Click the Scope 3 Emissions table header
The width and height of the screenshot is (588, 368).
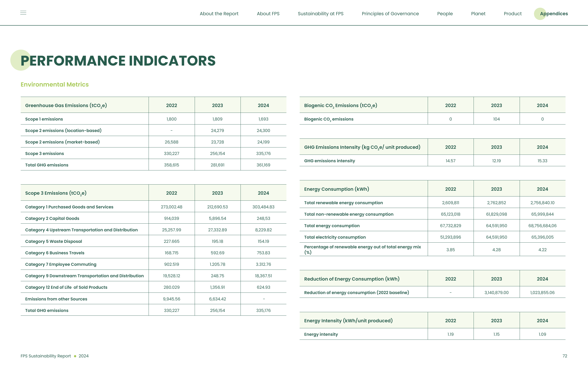pos(56,193)
